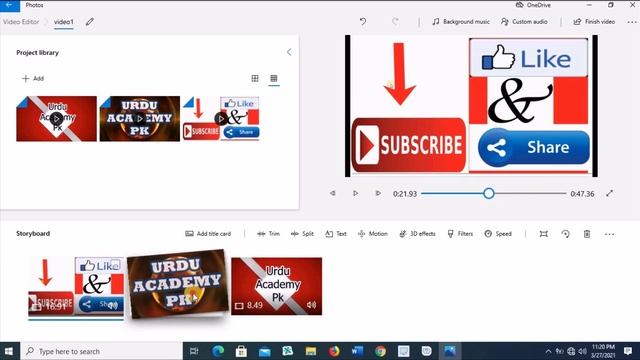Go back with the Photos back arrow
Screen dimensions: 640x360
coord(9,5)
